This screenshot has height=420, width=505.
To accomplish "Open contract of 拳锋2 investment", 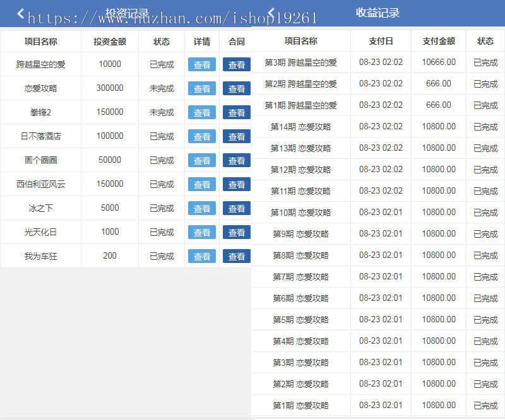I will click(x=237, y=113).
